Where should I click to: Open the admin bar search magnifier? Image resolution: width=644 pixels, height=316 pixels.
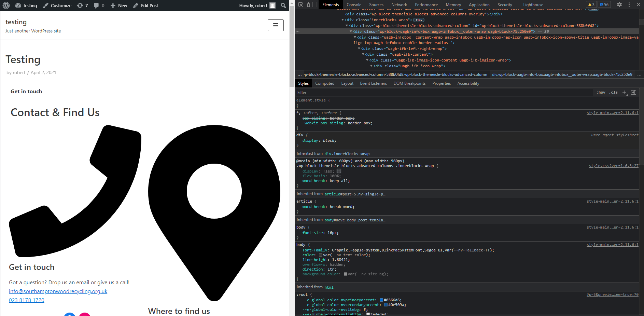[x=283, y=5]
